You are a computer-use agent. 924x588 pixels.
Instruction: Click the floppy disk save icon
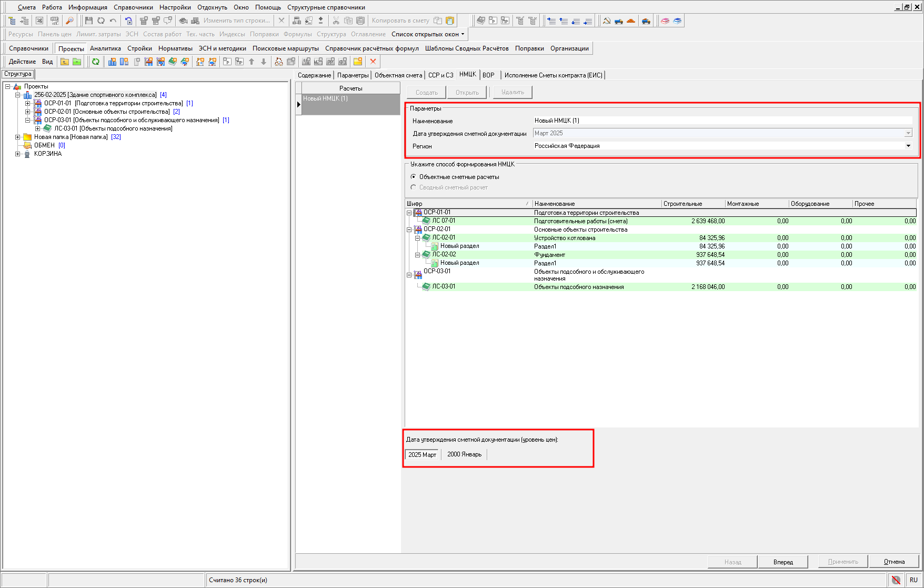coord(88,21)
